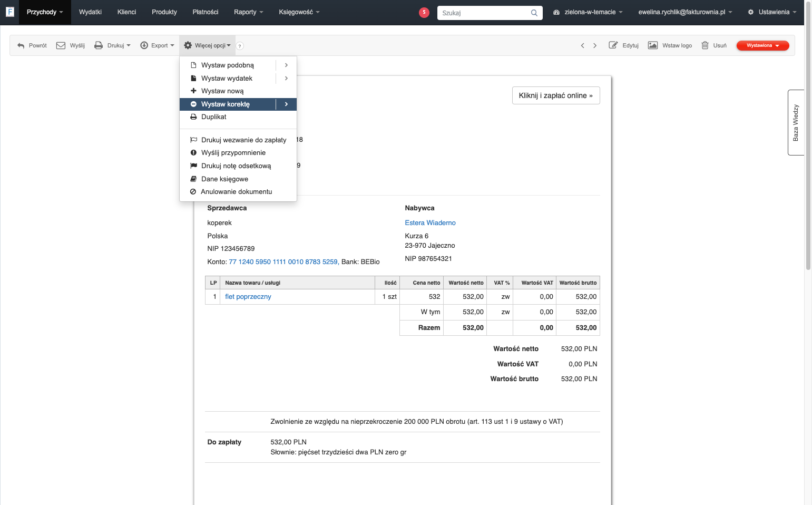
Task: Open the Wystawiona status dropdown
Action: tap(762, 45)
